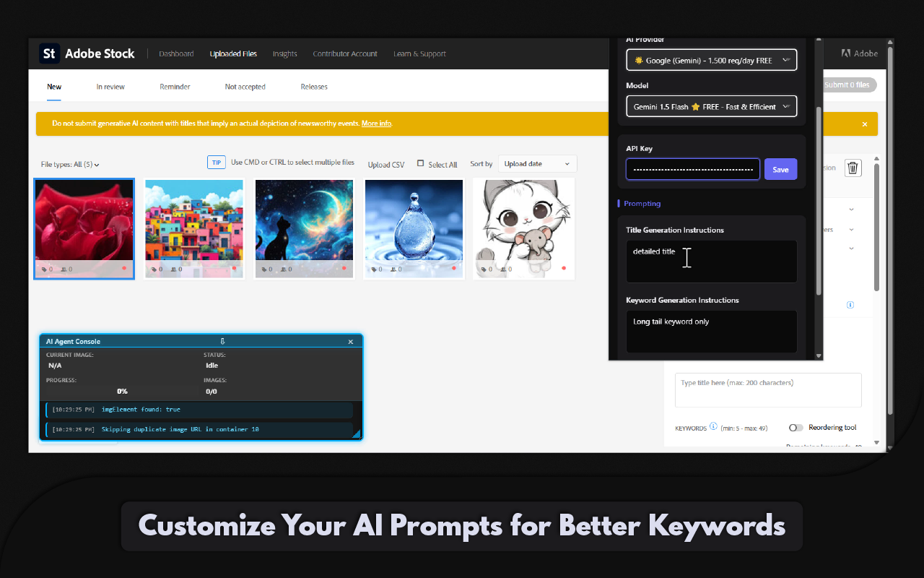
Task: Click the Title Generation Instructions text box
Action: pos(712,262)
